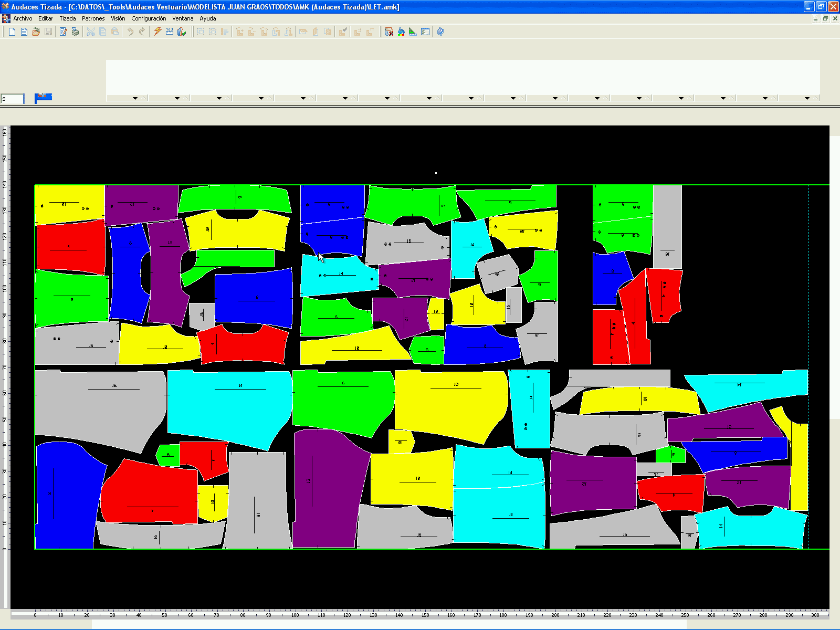840x630 pixels.
Task: Click the Open folder toolbar icon
Action: [x=36, y=32]
